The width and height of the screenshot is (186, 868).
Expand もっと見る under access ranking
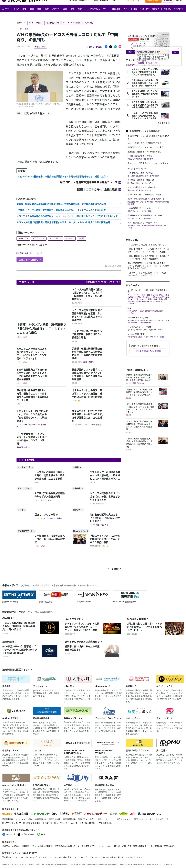pos(163,123)
